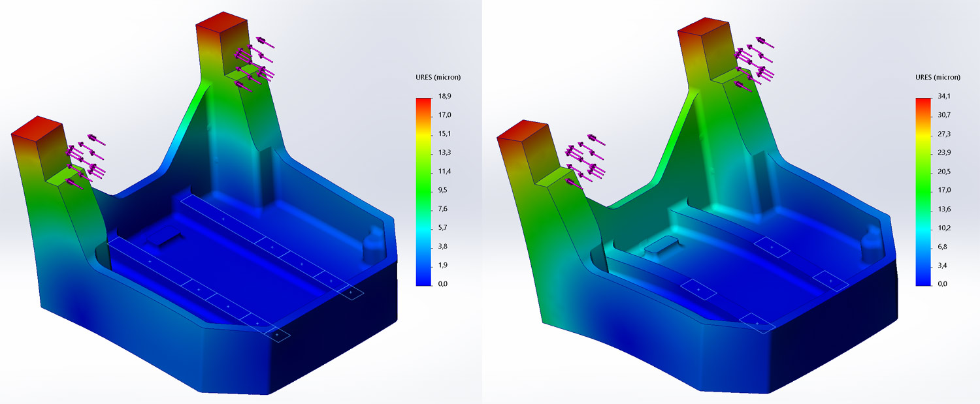980x404 pixels.
Task: Select the 15,1 value in left legend
Action: coord(446,134)
